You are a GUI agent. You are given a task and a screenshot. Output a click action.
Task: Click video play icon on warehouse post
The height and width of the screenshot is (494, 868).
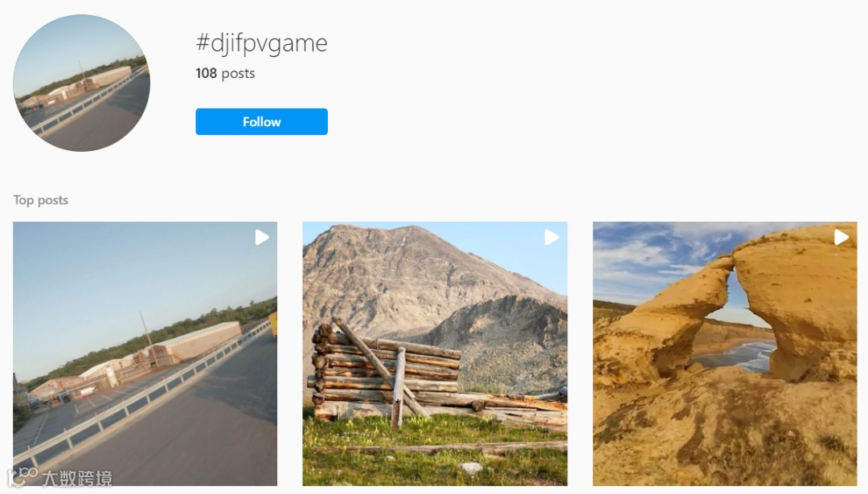point(261,237)
